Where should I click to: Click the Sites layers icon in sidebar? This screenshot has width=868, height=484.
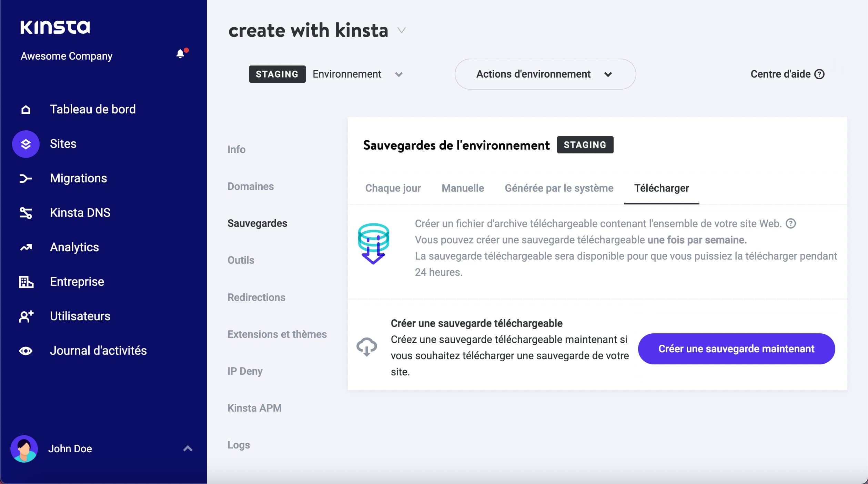(25, 143)
